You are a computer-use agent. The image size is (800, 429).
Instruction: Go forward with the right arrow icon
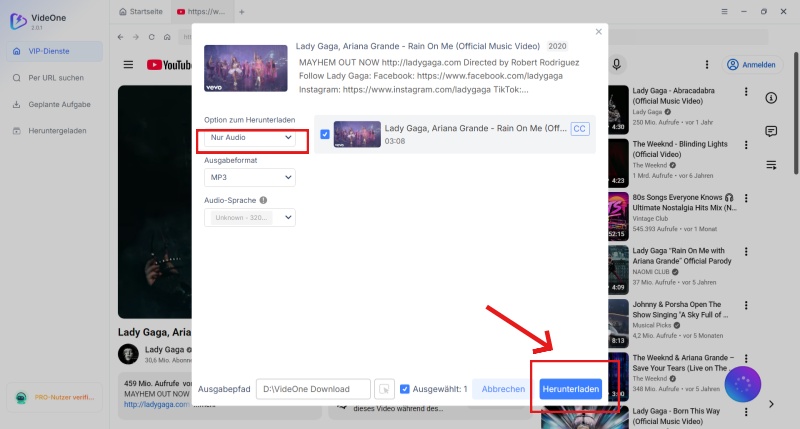click(x=136, y=37)
